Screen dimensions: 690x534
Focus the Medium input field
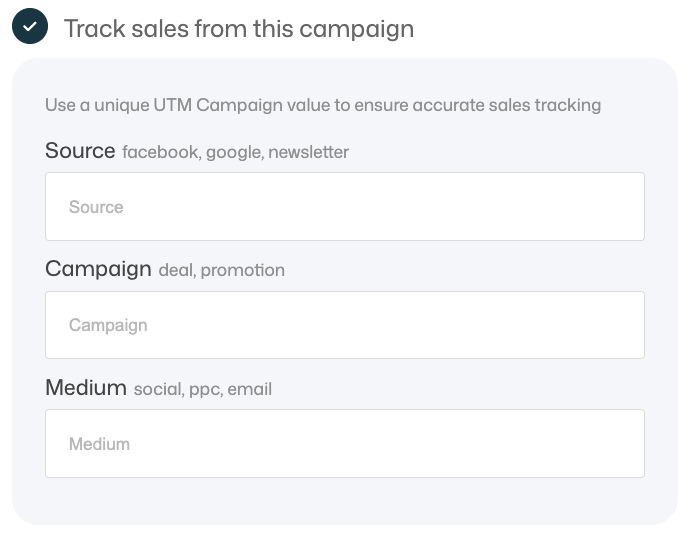[344, 443]
